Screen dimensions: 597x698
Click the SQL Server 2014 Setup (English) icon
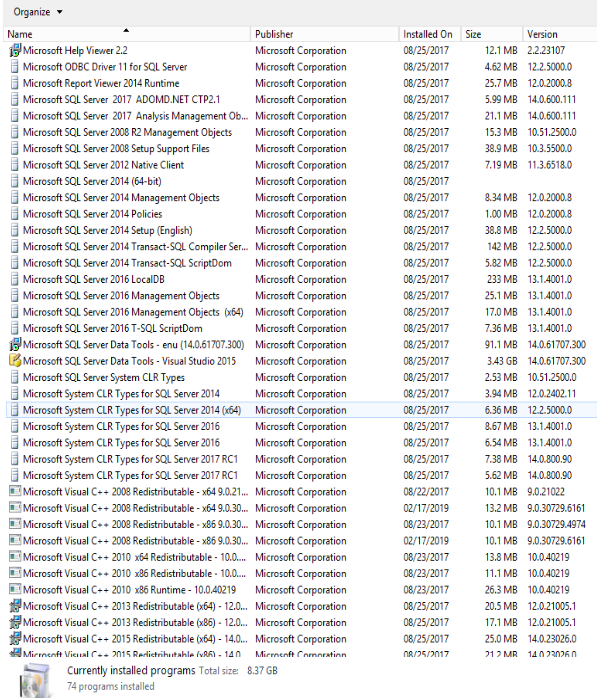coord(15,231)
